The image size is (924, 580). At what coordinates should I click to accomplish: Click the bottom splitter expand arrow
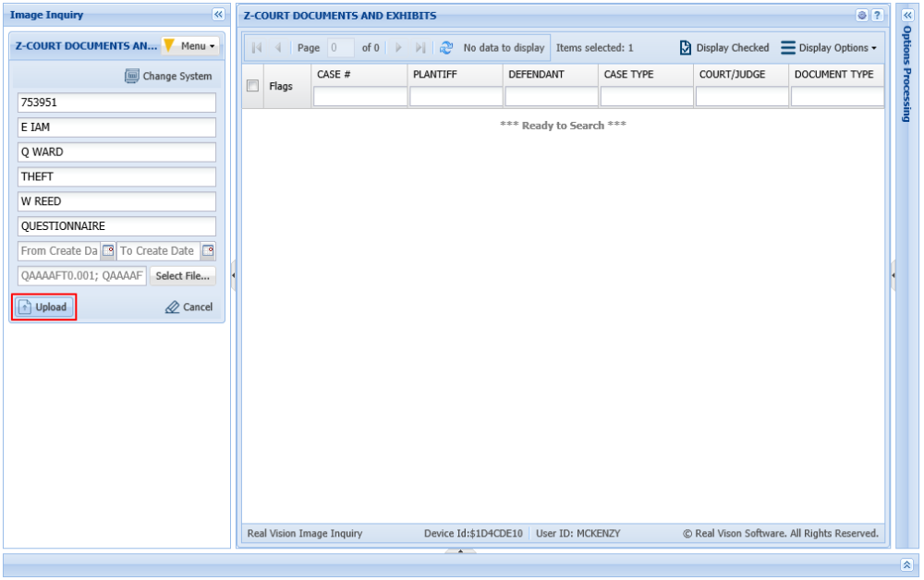pyautogui.click(x=460, y=551)
